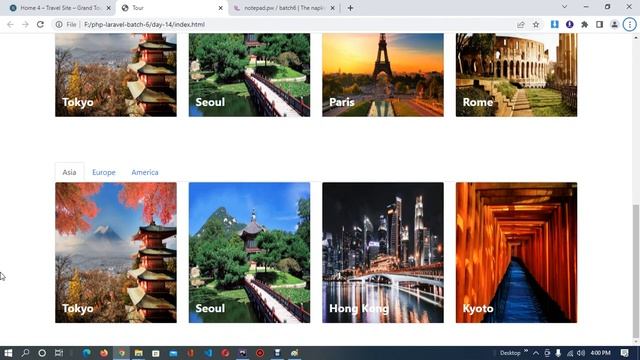Switch to the Home 4 Travel Site tab
This screenshot has width=640, height=360.
click(60, 8)
